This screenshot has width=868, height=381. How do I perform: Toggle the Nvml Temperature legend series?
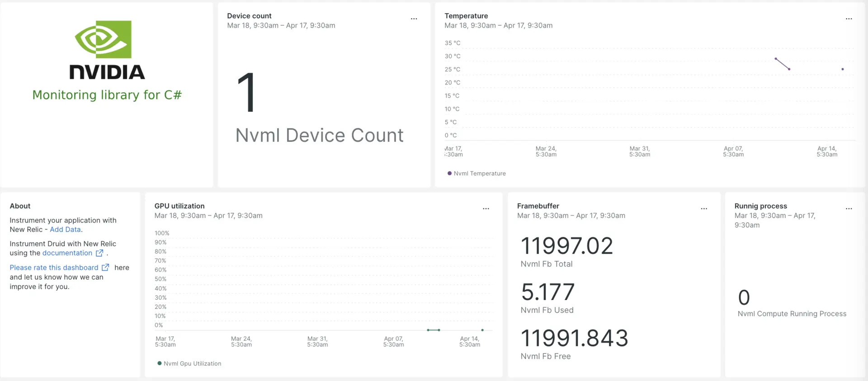pyautogui.click(x=479, y=174)
